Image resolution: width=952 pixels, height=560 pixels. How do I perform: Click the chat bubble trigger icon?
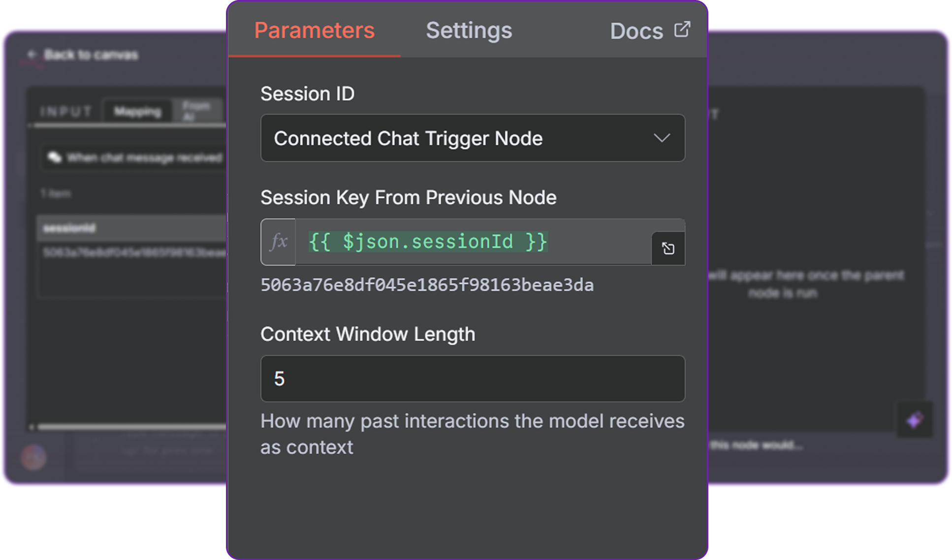pos(54,157)
